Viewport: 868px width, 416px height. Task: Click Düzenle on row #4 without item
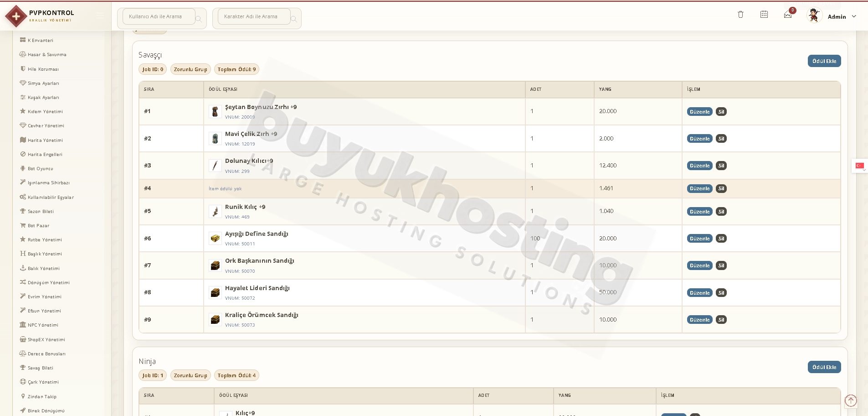click(699, 188)
